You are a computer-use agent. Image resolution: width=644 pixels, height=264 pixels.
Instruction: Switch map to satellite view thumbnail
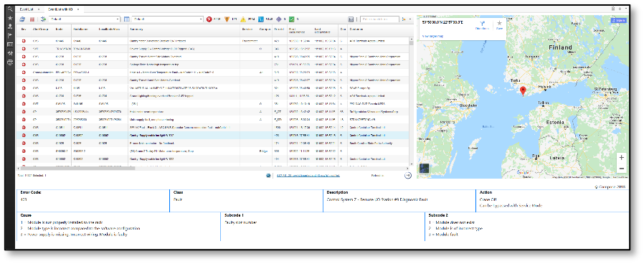(x=425, y=169)
